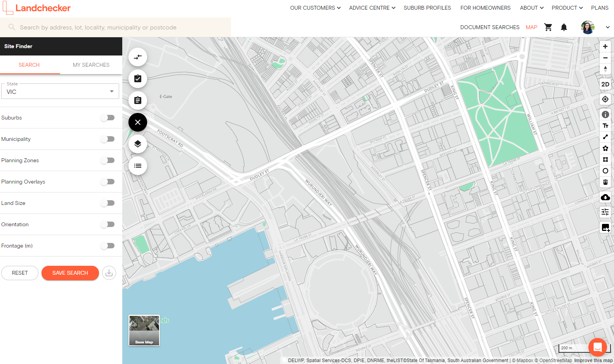Expand the Advice Centre menu
614x364 pixels.
372,8
